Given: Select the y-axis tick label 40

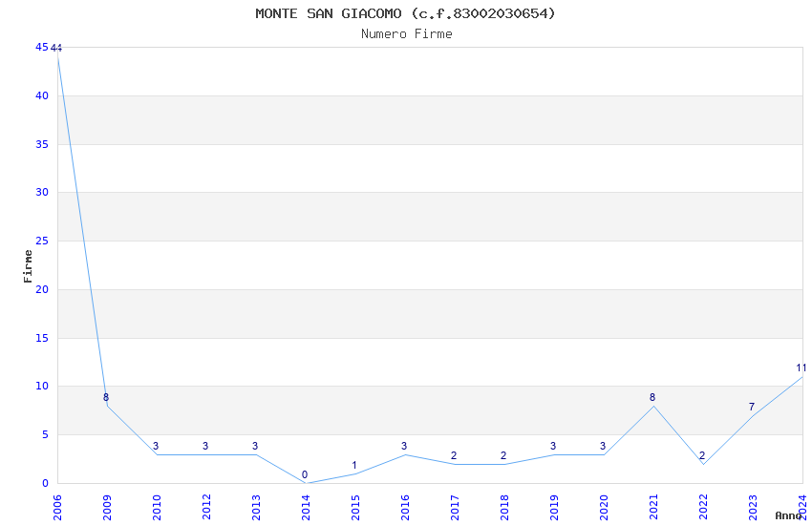Looking at the screenshot, I should [42, 95].
